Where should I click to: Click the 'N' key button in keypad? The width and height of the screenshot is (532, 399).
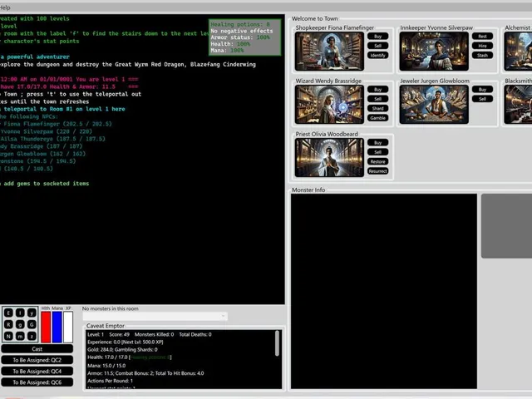pos(8,336)
